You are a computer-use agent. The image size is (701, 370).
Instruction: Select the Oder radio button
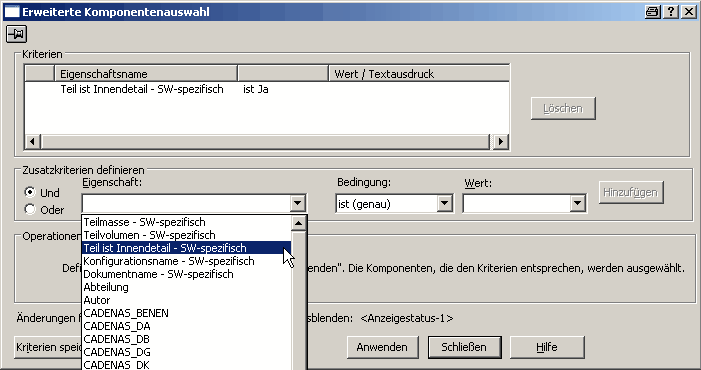[x=30, y=209]
